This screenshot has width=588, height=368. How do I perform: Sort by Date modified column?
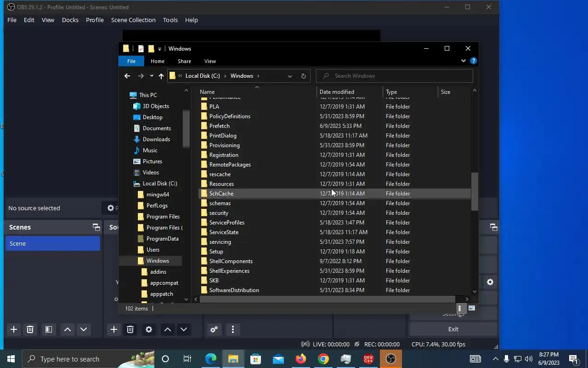pos(350,92)
